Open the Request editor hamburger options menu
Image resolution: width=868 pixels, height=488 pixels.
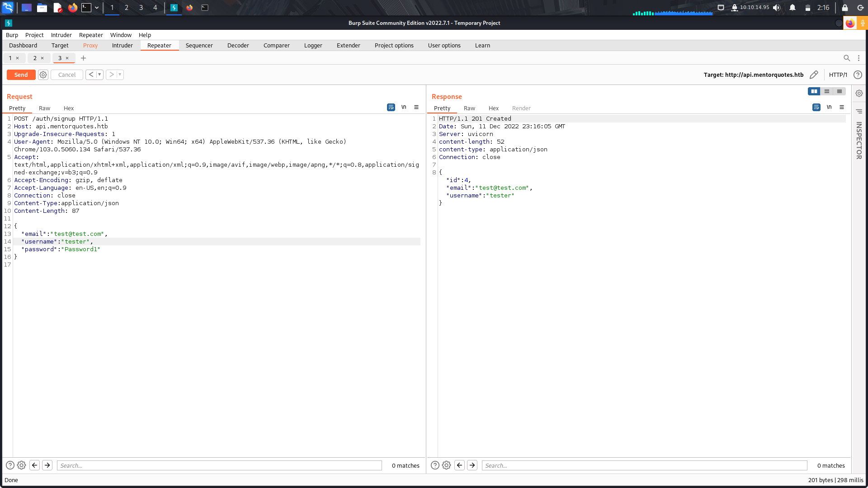416,107
